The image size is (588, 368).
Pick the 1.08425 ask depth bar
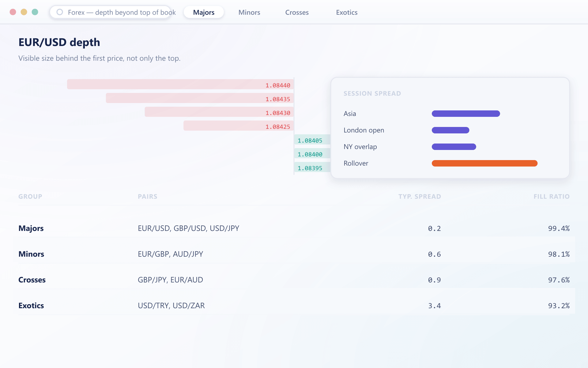pos(239,126)
